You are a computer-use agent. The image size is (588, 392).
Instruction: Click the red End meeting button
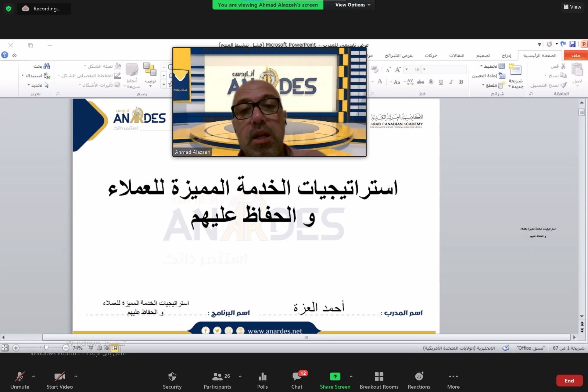pos(569,381)
